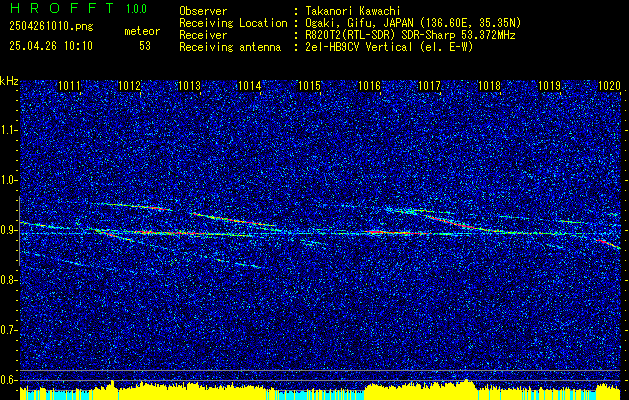This screenshot has height=400, width=629.
Task: Click the 1.1 frequency axis label
Action: 8,130
